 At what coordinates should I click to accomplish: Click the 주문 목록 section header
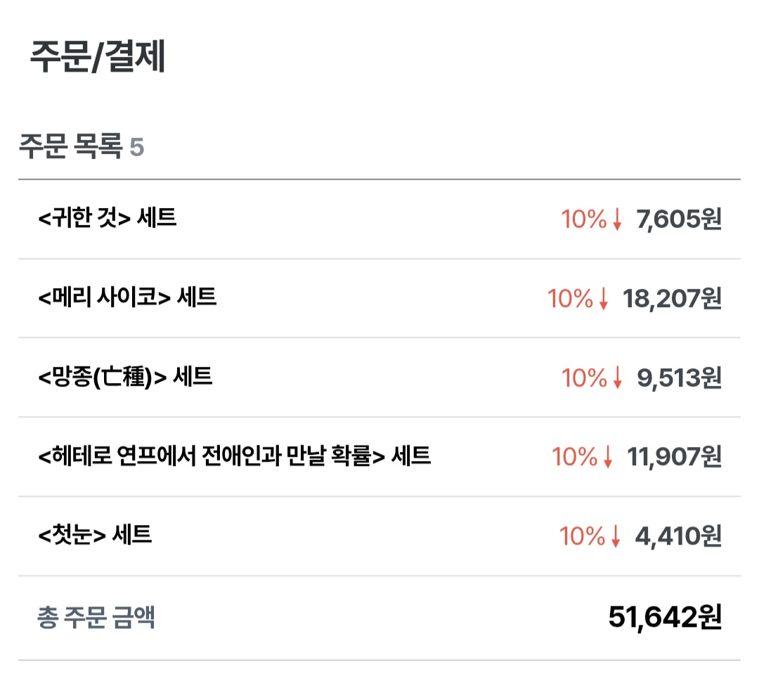(x=70, y=148)
